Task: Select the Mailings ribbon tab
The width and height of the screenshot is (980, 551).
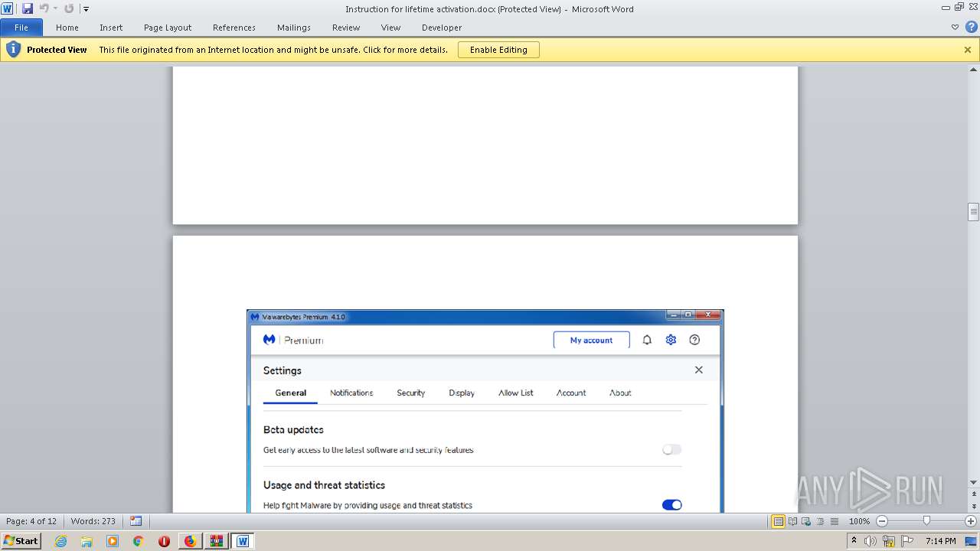Action: click(294, 28)
